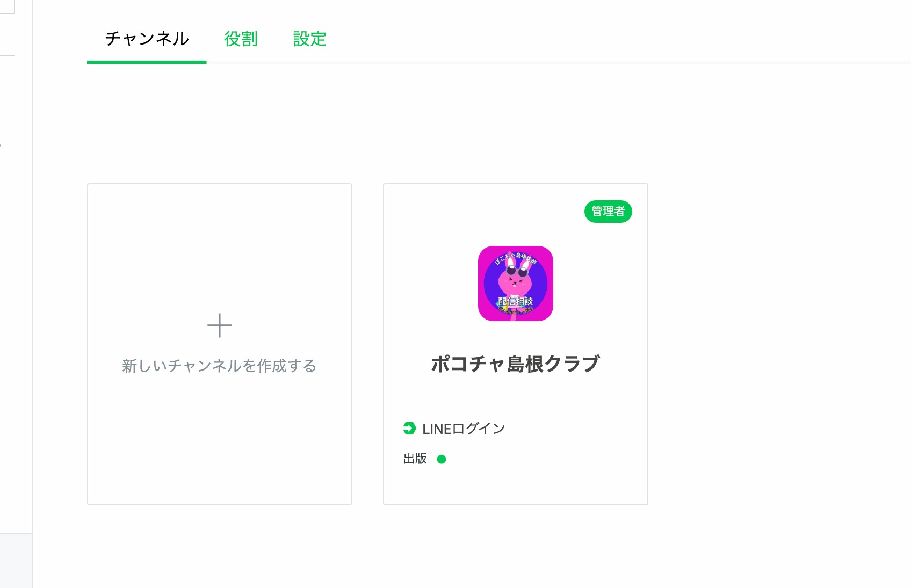Click the 配信相談 text in the channel icon
Viewport: 911px width, 588px height.
[x=515, y=301]
